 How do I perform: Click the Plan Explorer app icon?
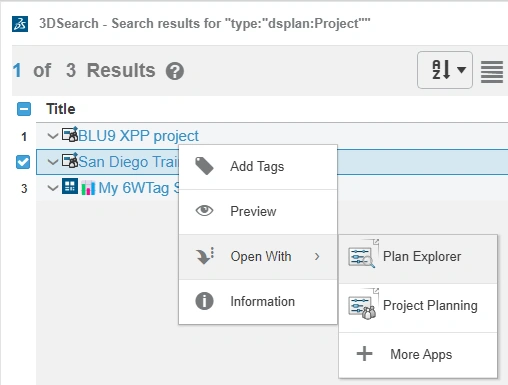[x=363, y=255]
